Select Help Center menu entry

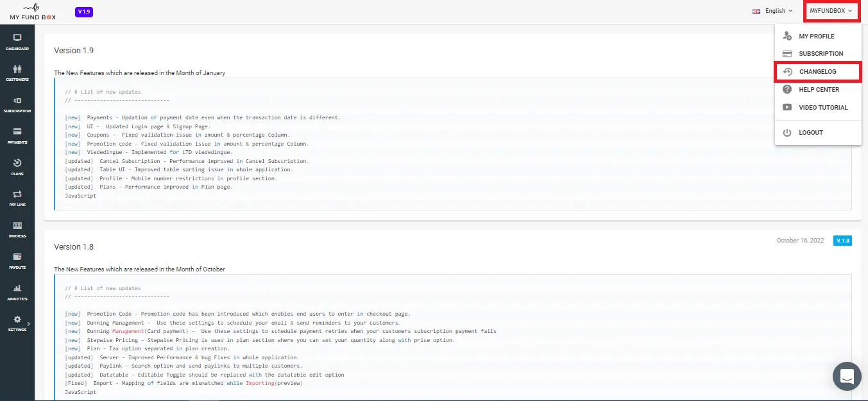tap(818, 90)
